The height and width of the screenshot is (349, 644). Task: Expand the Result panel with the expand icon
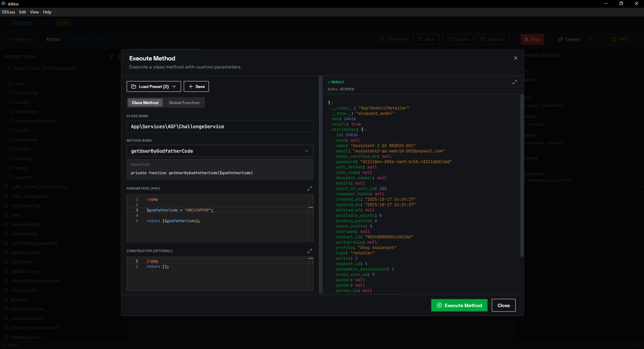(x=514, y=82)
